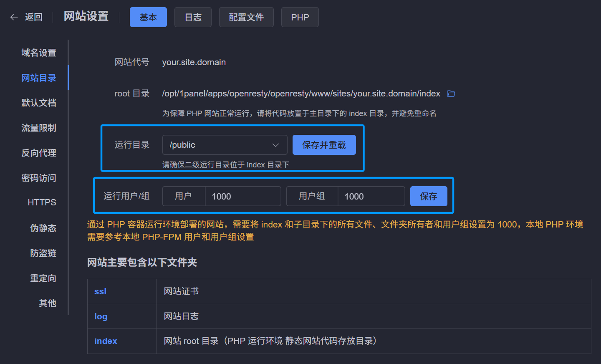Open the root directory folder browser icon
Screen dimensions: 601x364
451,94
